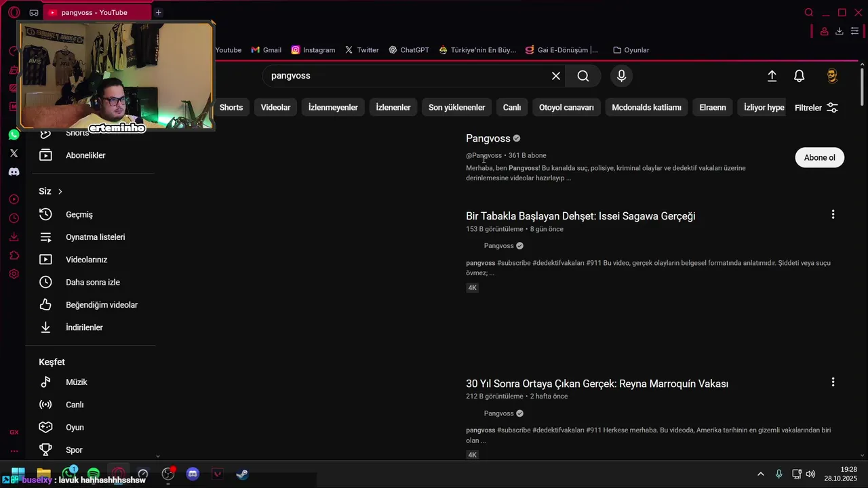
Task: Open the sidebar three-dots menu
Action: pyautogui.click(x=14, y=451)
